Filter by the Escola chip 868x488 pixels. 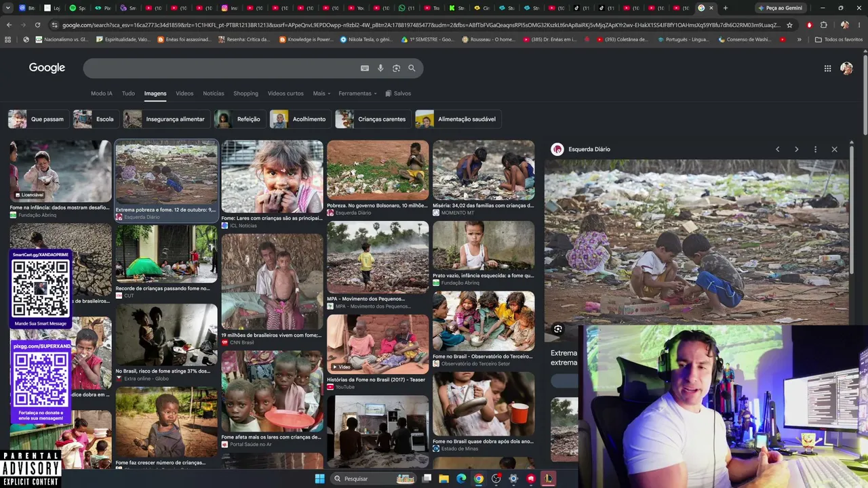tap(95, 119)
